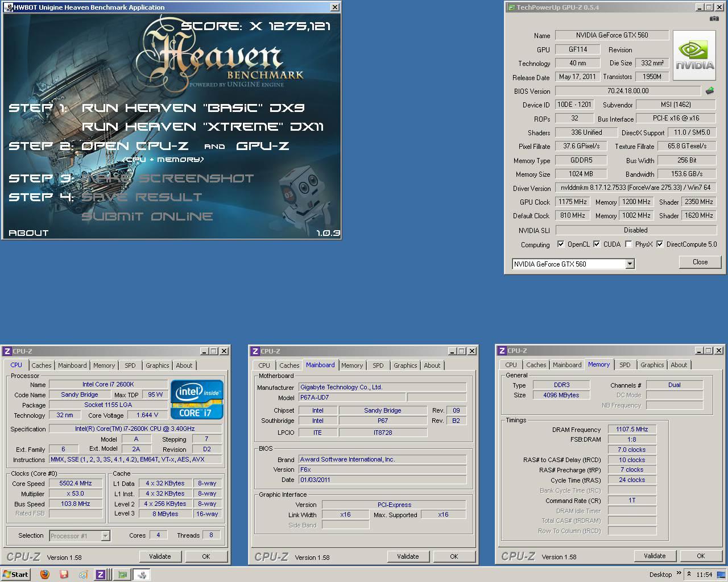Screen dimensions: 728x582
Task: Click the Bus Speed value 103.8 MHz
Action: [x=76, y=504]
